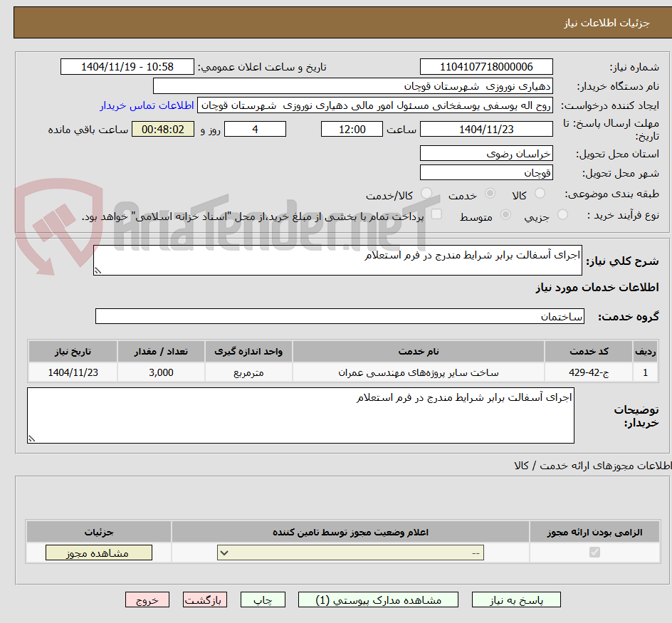
Task: Click the جزئیات column header
Action: click(98, 532)
